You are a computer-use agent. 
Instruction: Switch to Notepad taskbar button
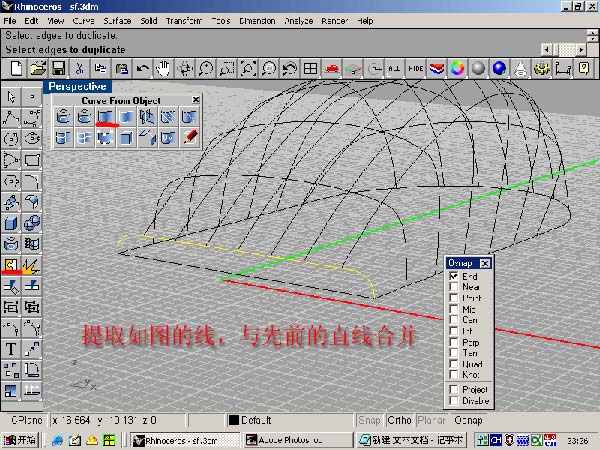coord(412,440)
